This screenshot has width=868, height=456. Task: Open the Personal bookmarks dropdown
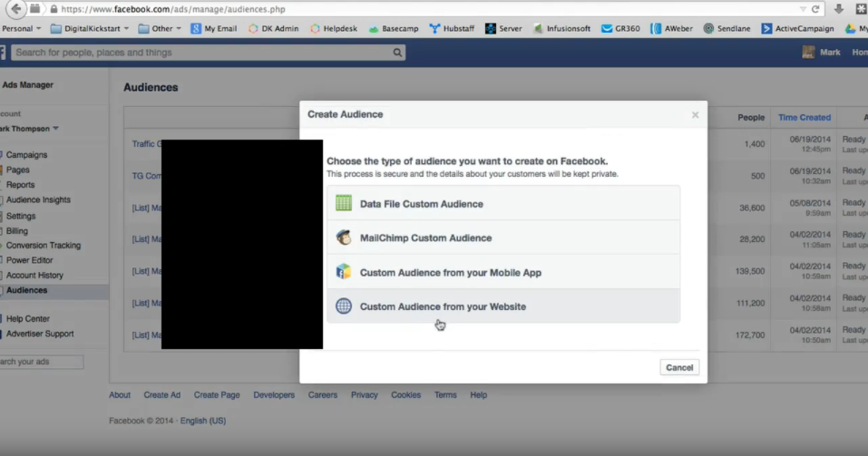click(x=21, y=28)
